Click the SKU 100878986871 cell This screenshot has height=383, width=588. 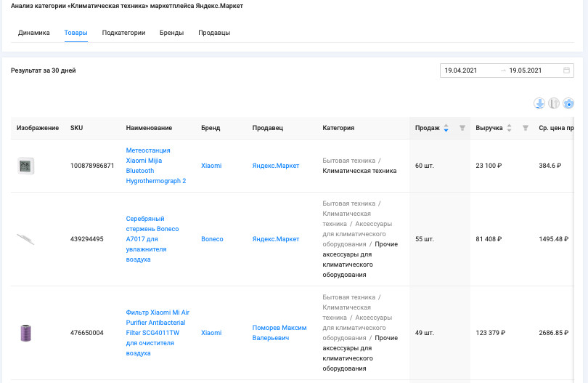click(x=92, y=166)
